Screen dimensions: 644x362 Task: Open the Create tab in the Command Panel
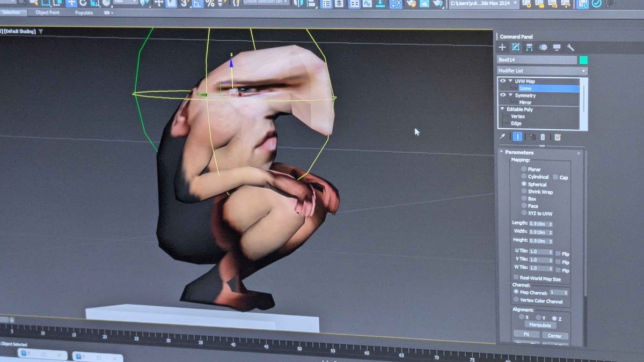coord(502,47)
